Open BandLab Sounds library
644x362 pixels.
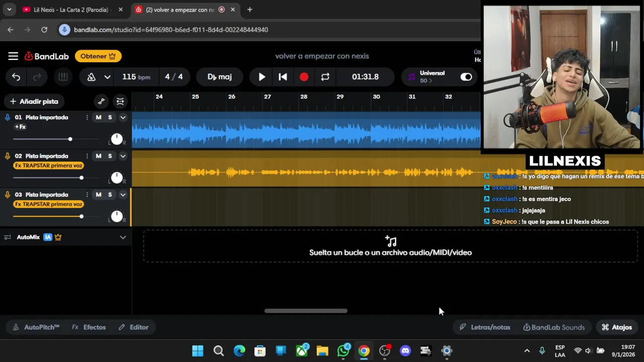coord(554,327)
